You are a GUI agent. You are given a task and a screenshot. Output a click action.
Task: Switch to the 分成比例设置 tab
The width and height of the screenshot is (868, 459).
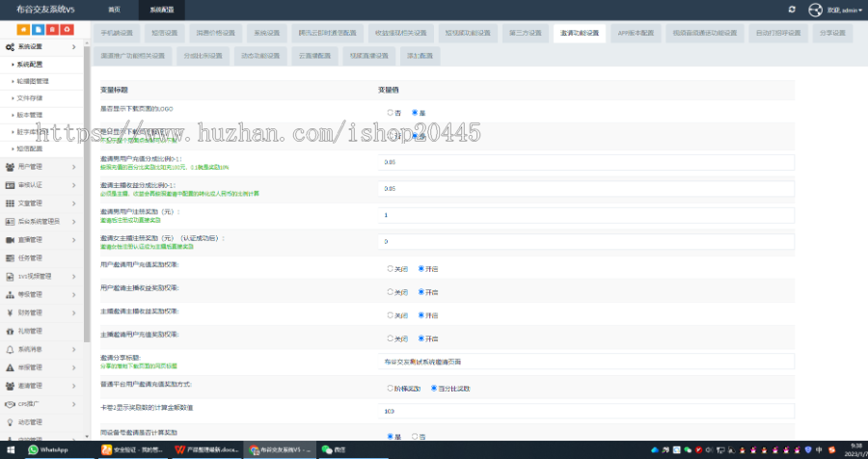[x=203, y=56]
